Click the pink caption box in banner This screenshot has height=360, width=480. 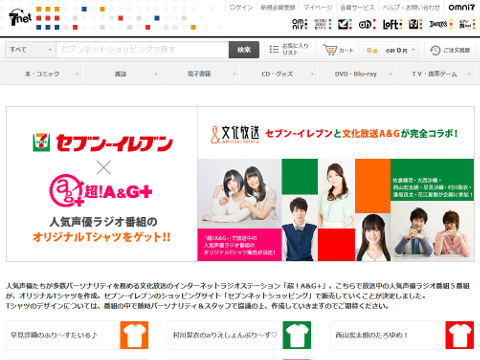240,245
